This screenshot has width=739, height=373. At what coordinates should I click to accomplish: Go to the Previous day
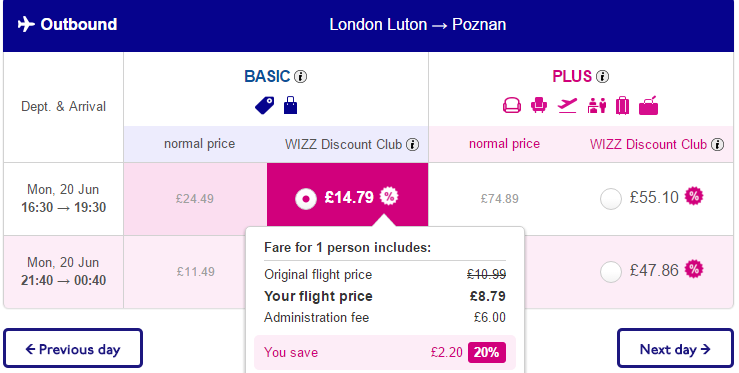(73, 348)
